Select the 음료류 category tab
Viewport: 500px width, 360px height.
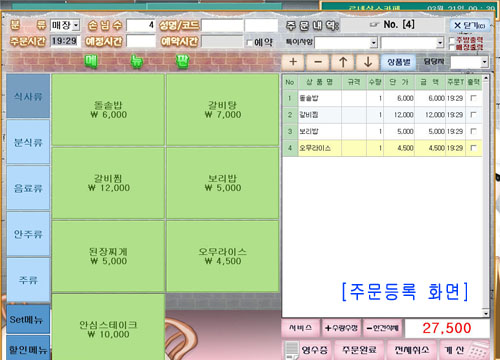coord(28,188)
